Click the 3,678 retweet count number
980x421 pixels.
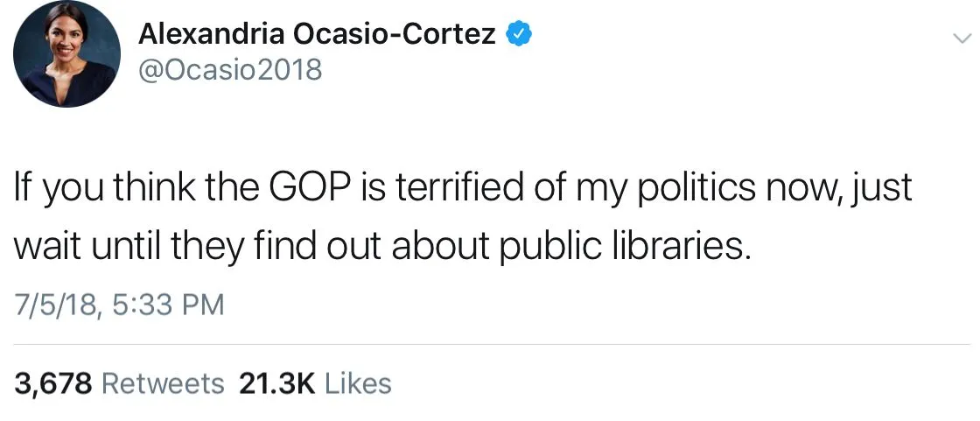tap(52, 383)
